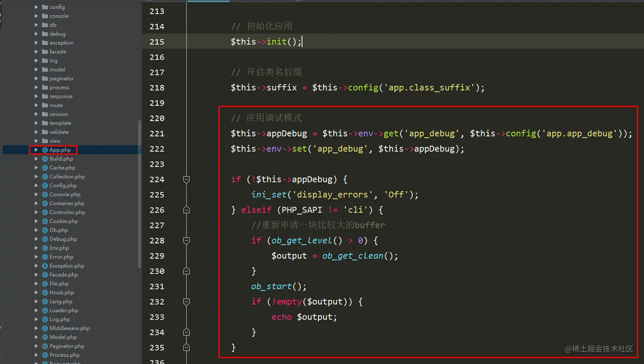Click ob_get_clean call on line 229
This screenshot has width=644, height=364.
pyautogui.click(x=353, y=256)
